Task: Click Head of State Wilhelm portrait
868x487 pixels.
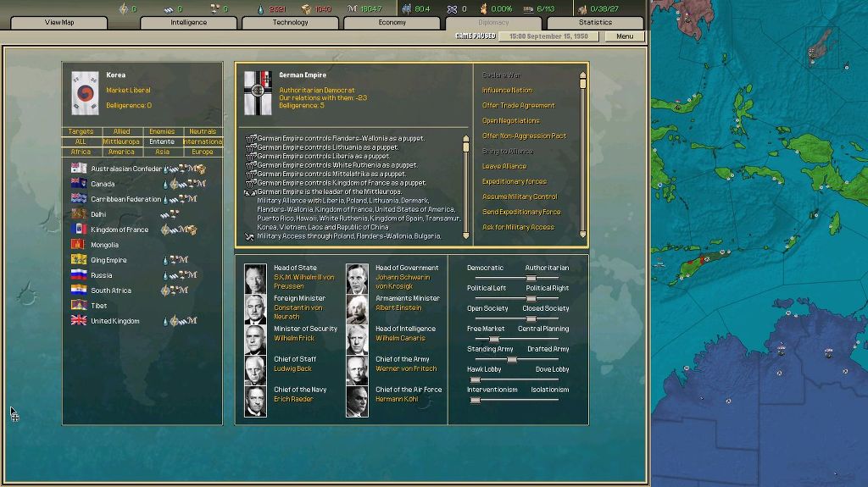Action: click(x=255, y=279)
